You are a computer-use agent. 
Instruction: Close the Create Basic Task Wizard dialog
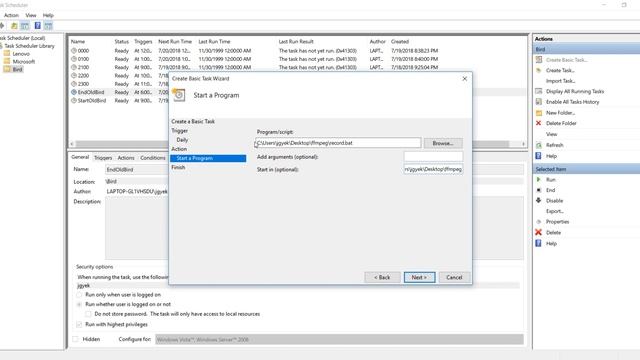coord(464,78)
